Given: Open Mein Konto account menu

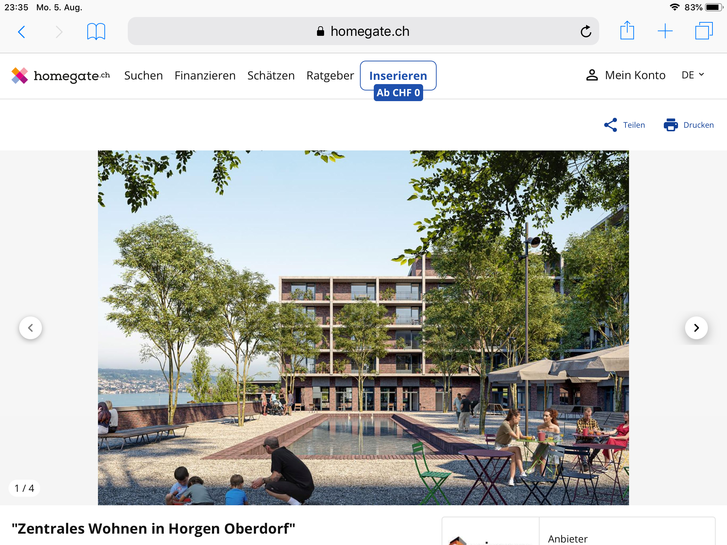Looking at the screenshot, I should tap(625, 75).
